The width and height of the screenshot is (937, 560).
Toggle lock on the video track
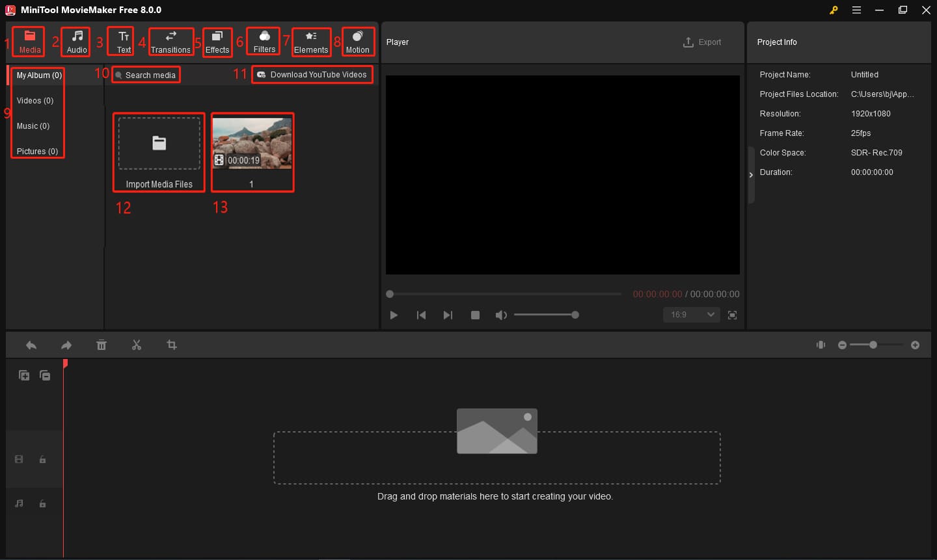click(42, 460)
